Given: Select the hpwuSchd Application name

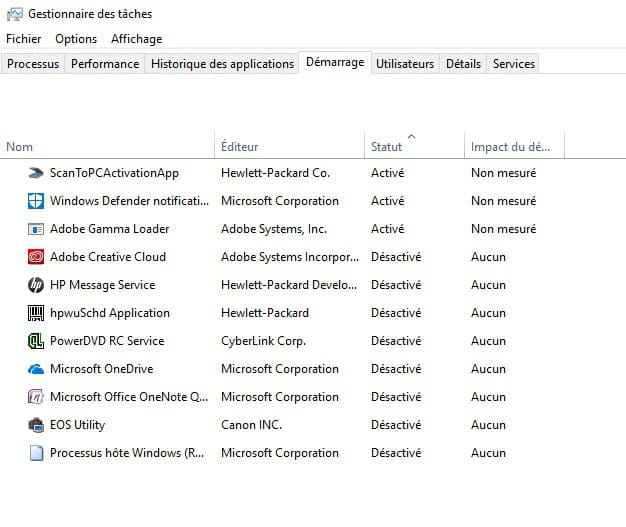Looking at the screenshot, I should point(110,313).
